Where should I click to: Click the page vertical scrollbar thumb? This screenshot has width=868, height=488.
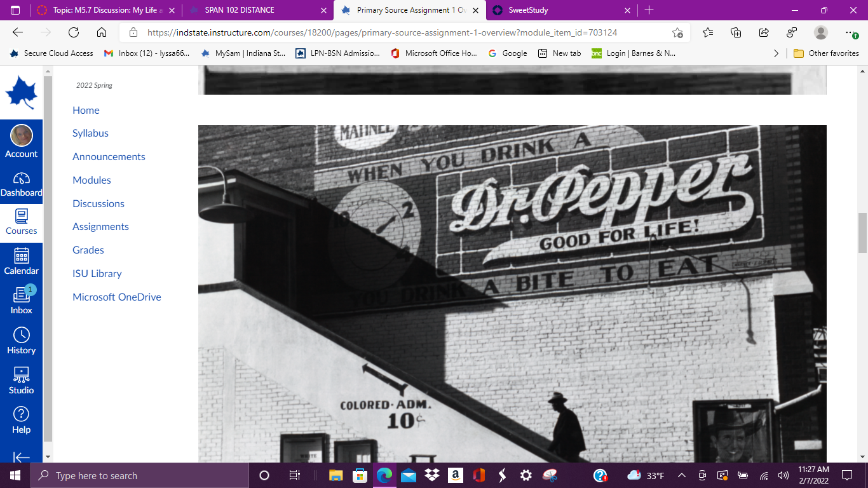tap(862, 233)
